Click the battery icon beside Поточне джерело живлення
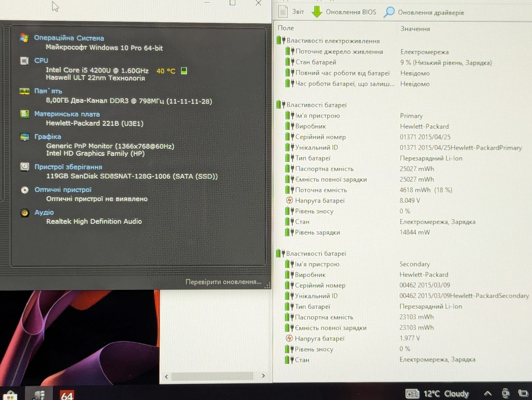The height and width of the screenshot is (400, 532). tap(290, 52)
